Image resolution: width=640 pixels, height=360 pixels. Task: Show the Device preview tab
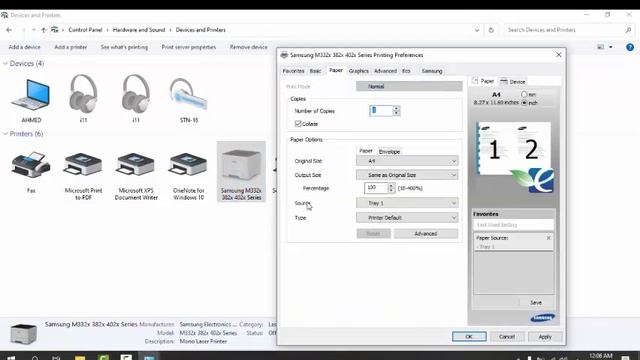click(x=513, y=82)
